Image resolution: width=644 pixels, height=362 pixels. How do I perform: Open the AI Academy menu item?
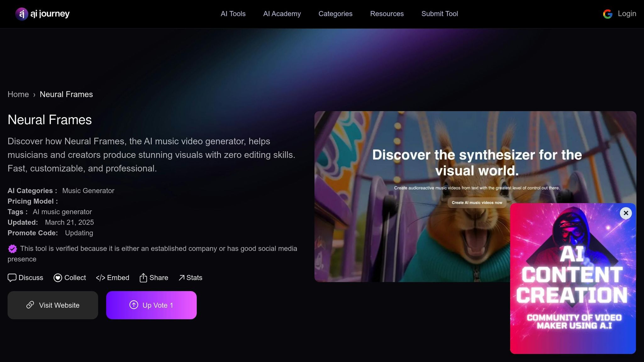point(282,14)
